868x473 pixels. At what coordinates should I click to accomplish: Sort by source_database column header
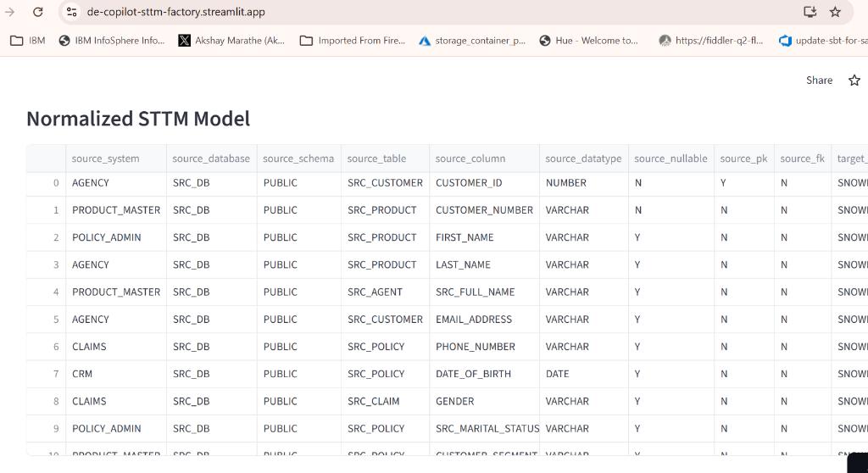[211, 159]
